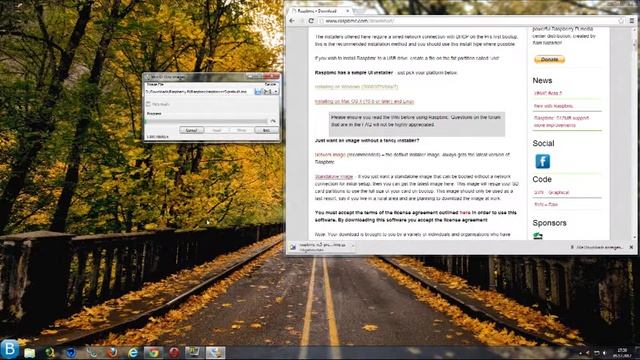Click the yellow Donate button
Image resolution: width=640 pixels, height=360 pixels.
pos(549,59)
